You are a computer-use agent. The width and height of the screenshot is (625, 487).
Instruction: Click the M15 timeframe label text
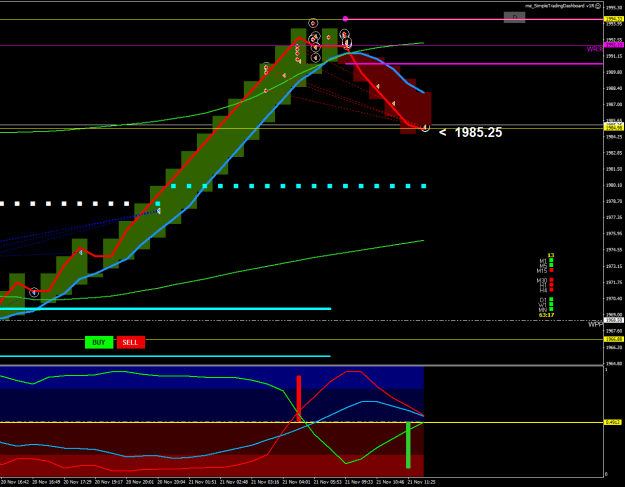tap(542, 271)
